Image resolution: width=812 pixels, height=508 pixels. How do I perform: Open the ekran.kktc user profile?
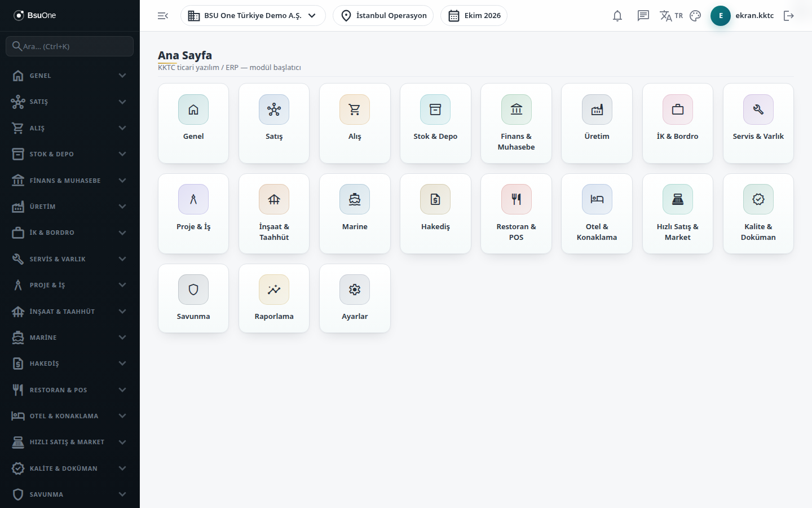pos(742,16)
